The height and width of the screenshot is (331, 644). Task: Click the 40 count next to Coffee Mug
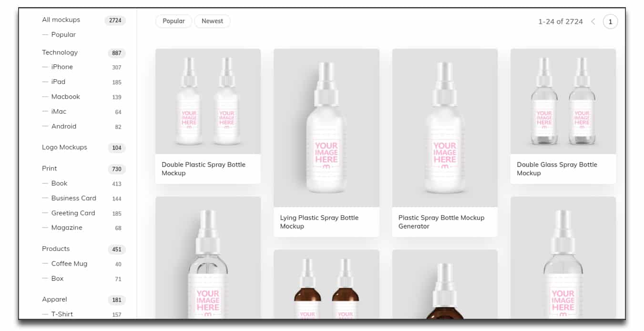coord(118,264)
